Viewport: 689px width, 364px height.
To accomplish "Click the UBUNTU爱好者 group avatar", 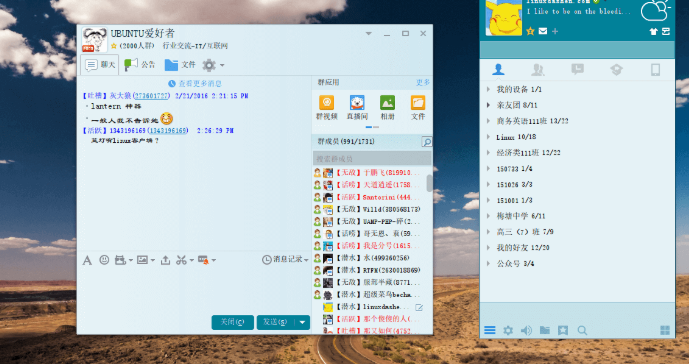I will pyautogui.click(x=94, y=40).
